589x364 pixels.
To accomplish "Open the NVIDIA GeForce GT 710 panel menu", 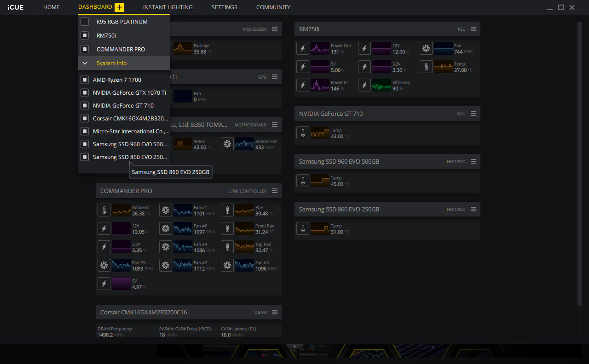I will (x=474, y=114).
